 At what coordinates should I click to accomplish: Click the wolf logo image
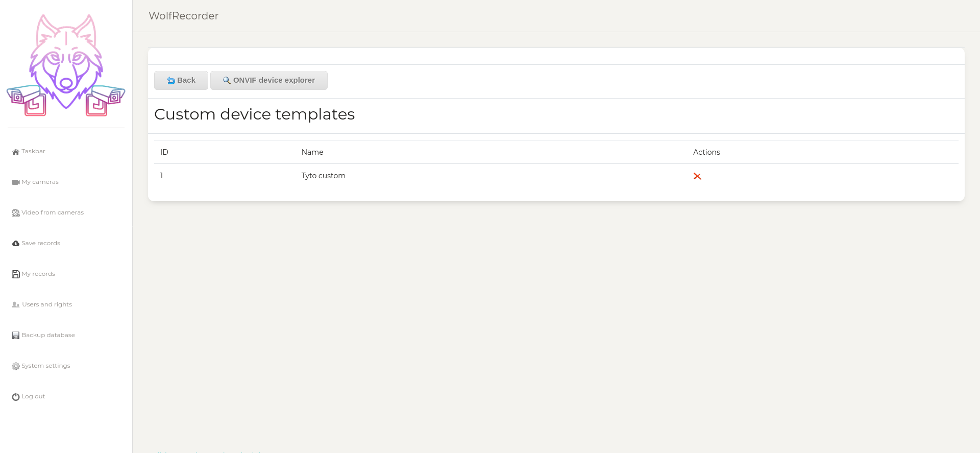[66, 65]
